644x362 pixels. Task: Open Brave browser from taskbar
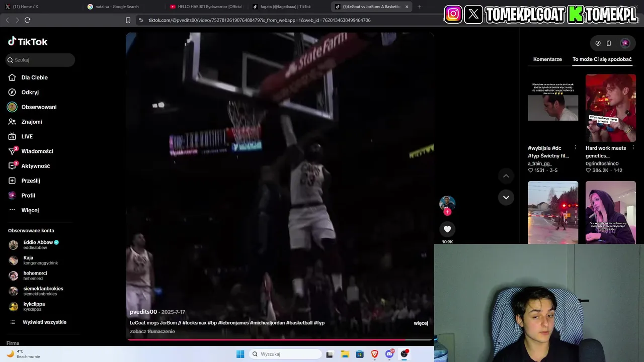tap(374, 354)
